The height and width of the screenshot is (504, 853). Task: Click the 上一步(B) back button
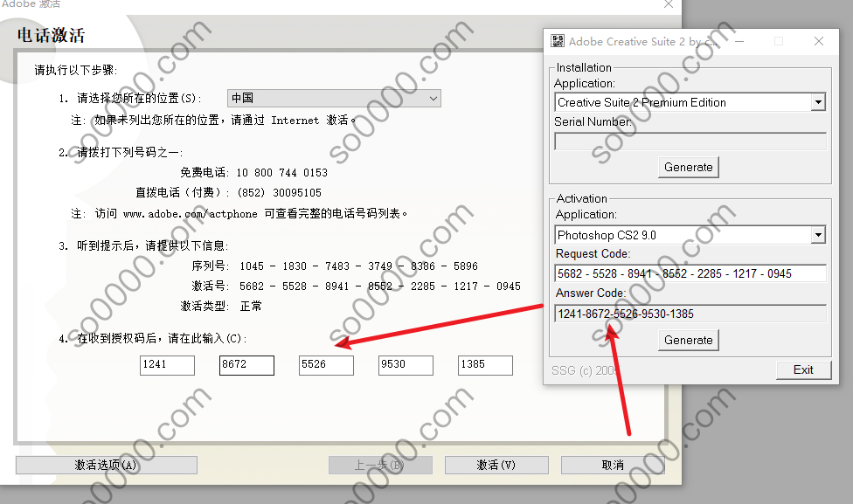click(380, 465)
